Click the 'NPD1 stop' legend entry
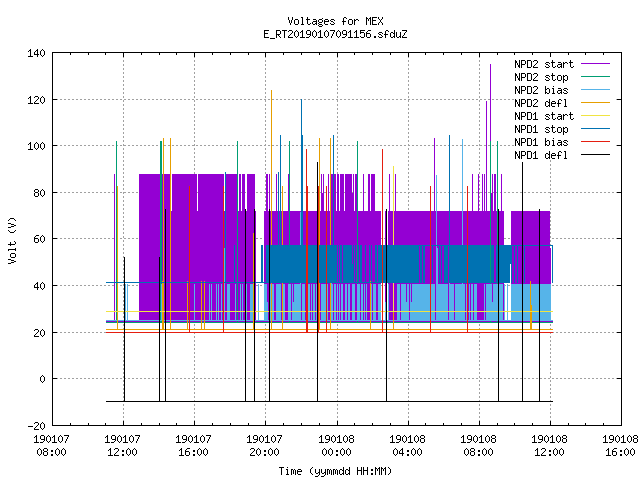Screen dimensions: 640x480 coord(541,129)
